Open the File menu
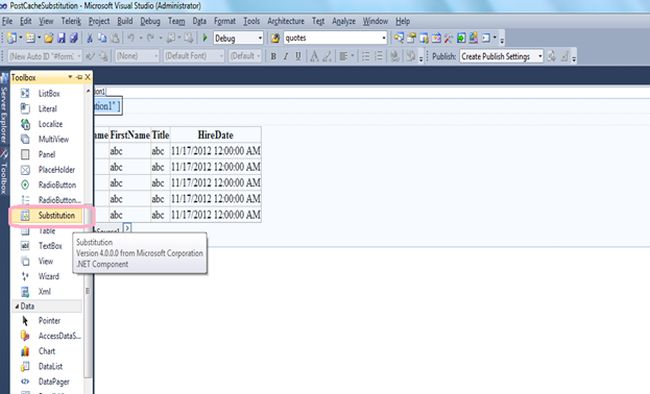The image size is (650, 394). point(7,21)
